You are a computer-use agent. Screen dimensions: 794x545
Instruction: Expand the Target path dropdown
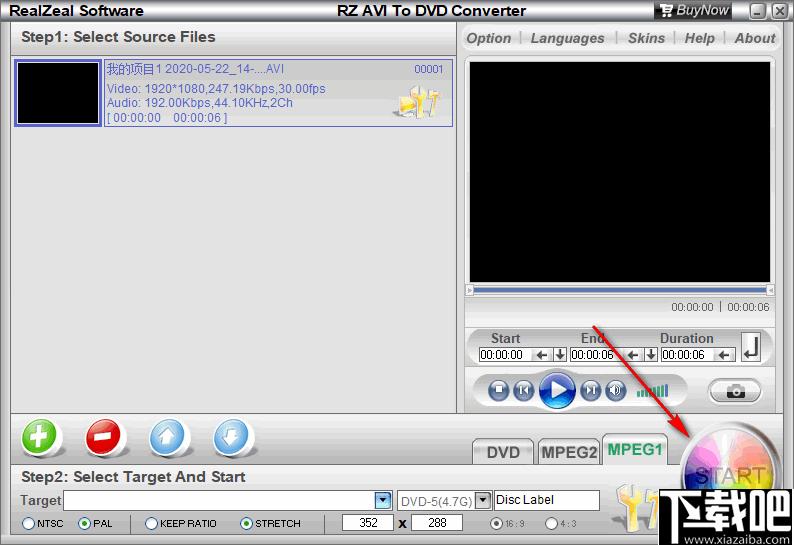[383, 500]
